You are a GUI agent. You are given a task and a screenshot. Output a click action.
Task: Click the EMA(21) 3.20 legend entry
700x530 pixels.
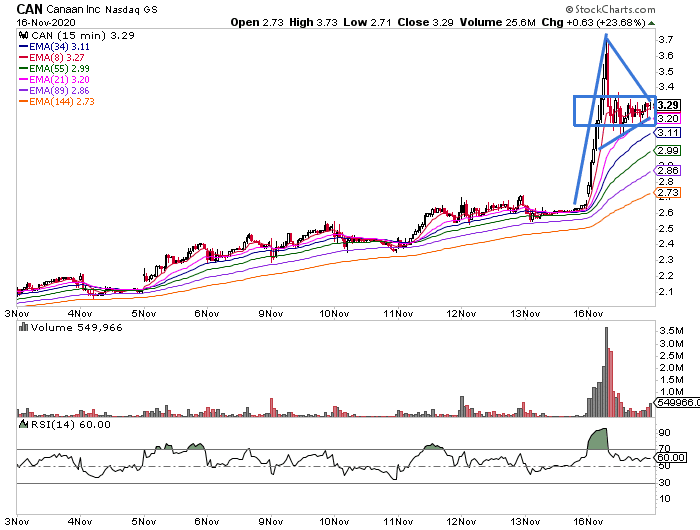click(x=54, y=79)
